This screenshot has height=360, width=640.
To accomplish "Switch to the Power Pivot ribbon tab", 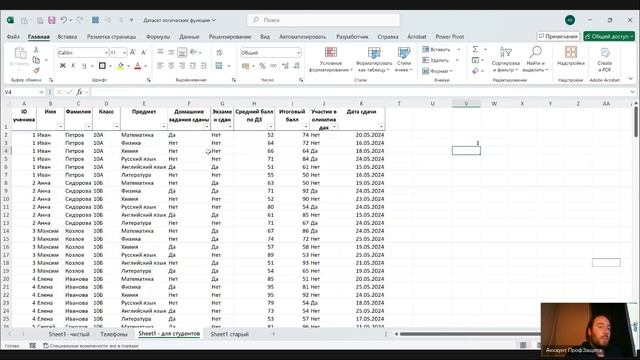I will pyautogui.click(x=449, y=37).
